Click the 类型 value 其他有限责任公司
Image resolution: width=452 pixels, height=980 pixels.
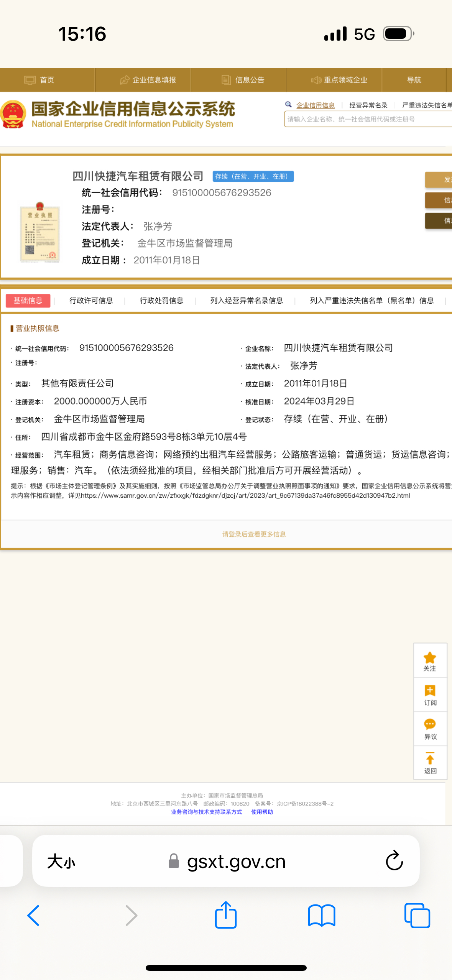[77, 383]
